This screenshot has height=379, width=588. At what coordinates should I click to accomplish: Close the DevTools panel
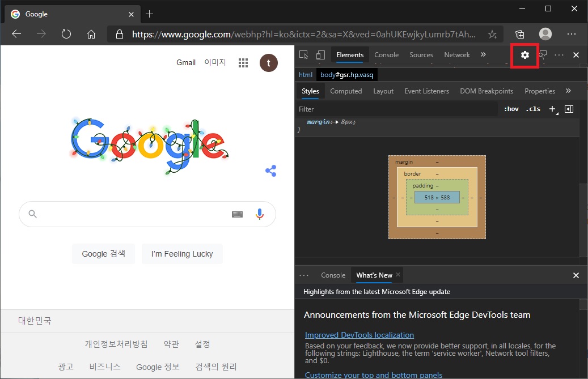coord(576,55)
